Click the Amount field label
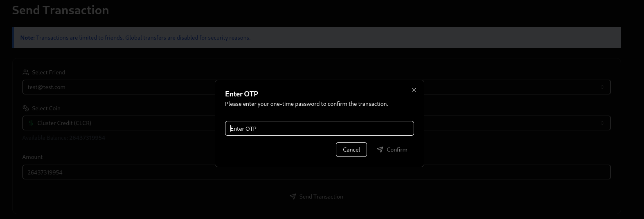Viewport: 644px width, 219px height. (32, 157)
